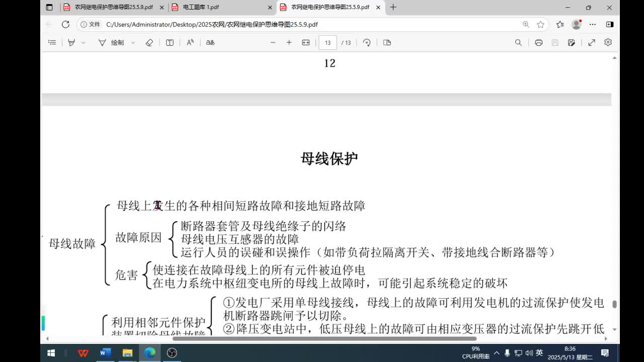Open the Favorites list

click(x=560, y=24)
